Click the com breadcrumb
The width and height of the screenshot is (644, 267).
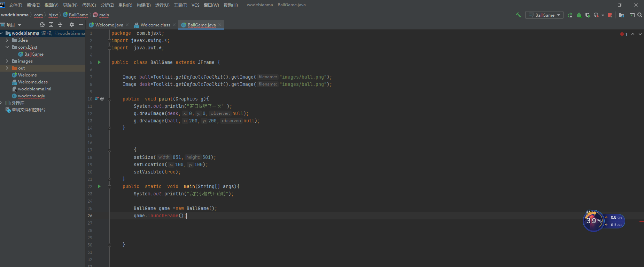click(38, 15)
